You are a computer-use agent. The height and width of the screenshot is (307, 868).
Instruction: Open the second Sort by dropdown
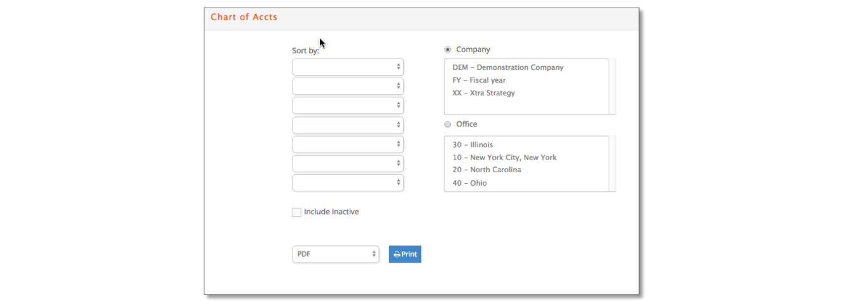[x=348, y=86]
